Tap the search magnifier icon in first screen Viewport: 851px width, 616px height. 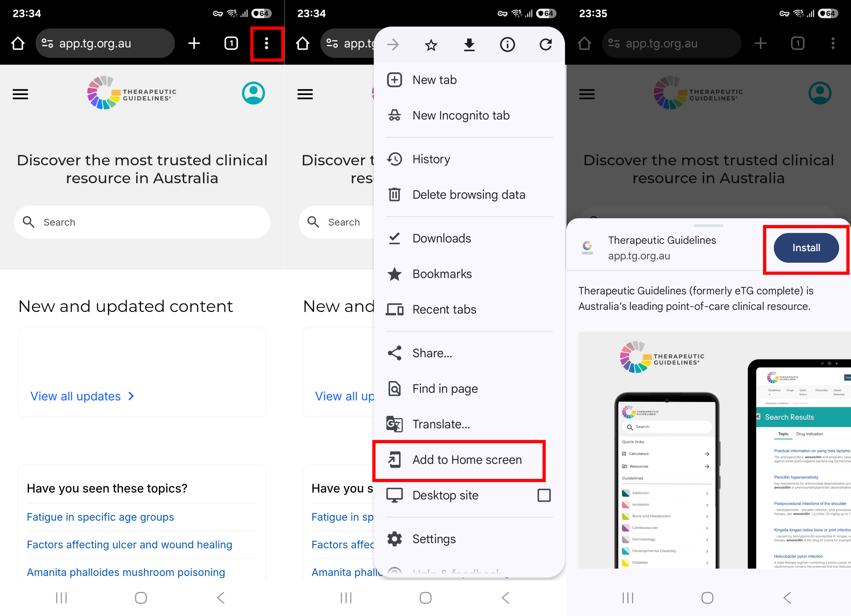click(x=29, y=222)
